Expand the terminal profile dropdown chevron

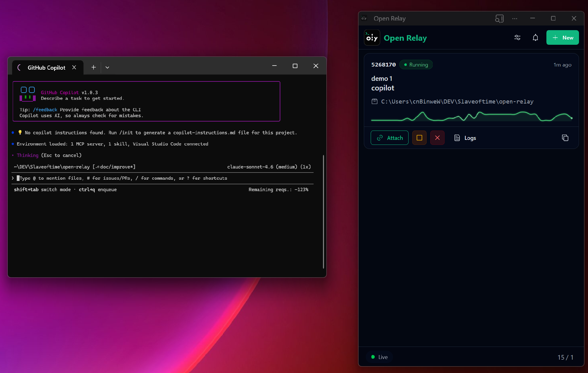coord(107,67)
